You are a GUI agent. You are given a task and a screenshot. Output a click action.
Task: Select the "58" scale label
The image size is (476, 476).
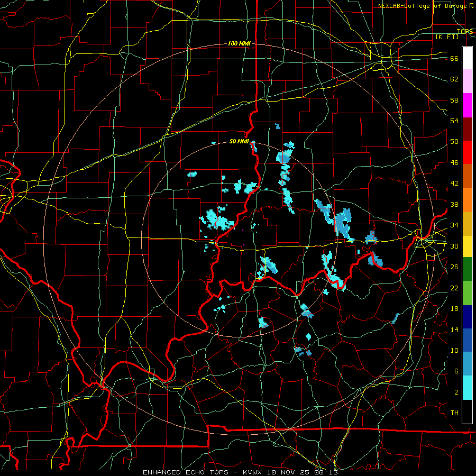(x=454, y=100)
